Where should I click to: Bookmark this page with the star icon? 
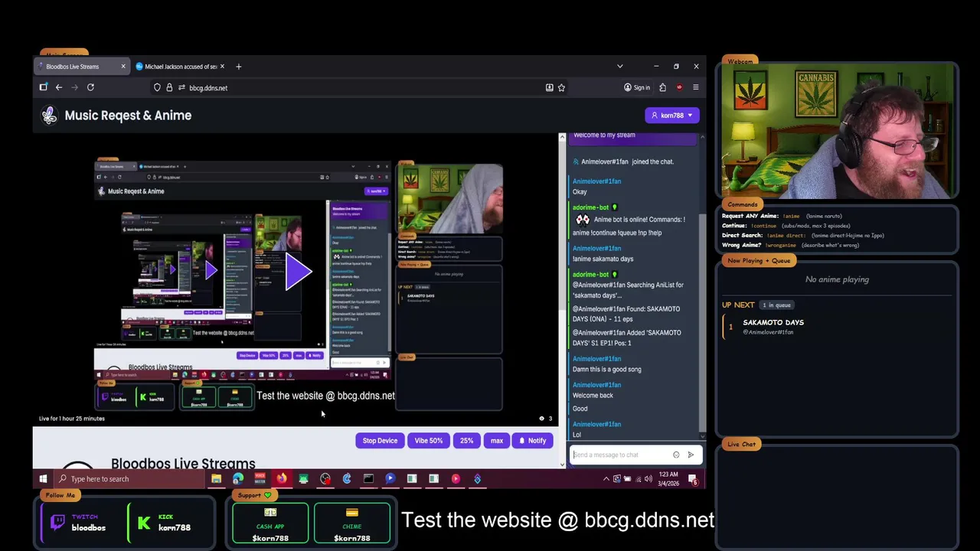[x=561, y=87]
